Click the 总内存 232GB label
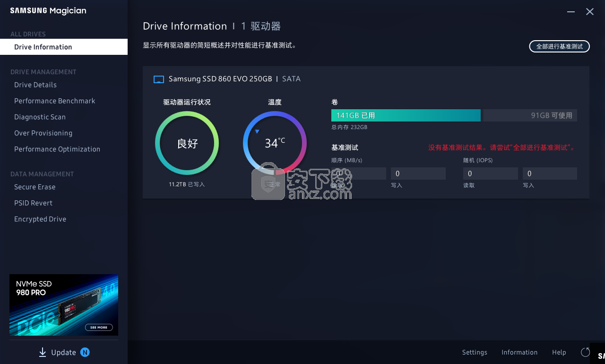The height and width of the screenshot is (364, 605). 349,127
